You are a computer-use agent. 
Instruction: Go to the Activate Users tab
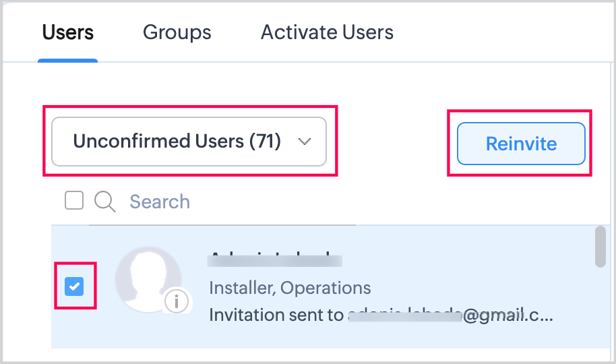327,32
